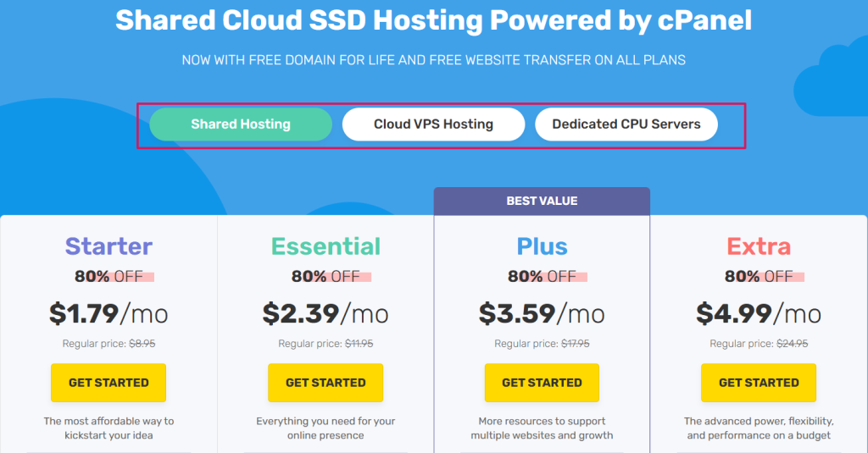
Task: Click GET STARTED under Extra plan
Action: [759, 382]
